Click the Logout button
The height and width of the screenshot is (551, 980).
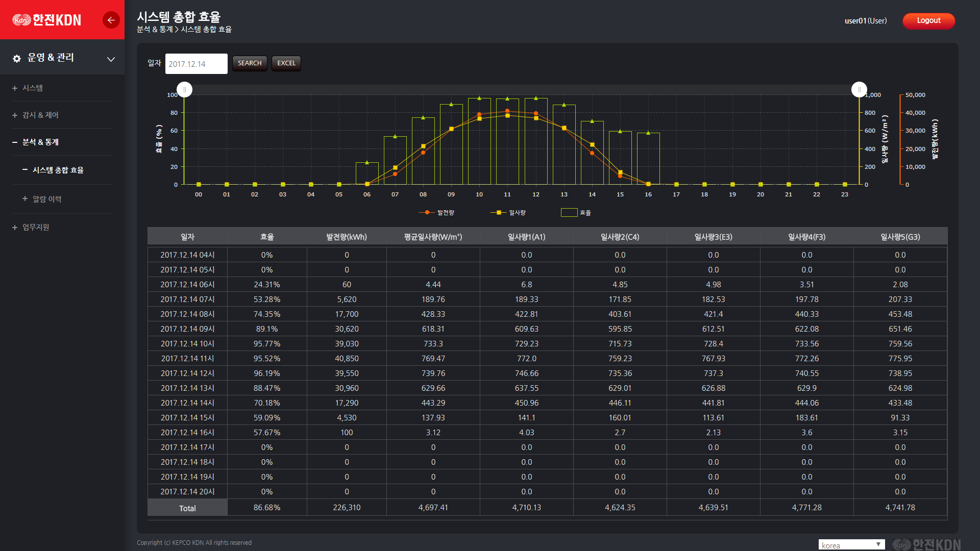point(928,21)
